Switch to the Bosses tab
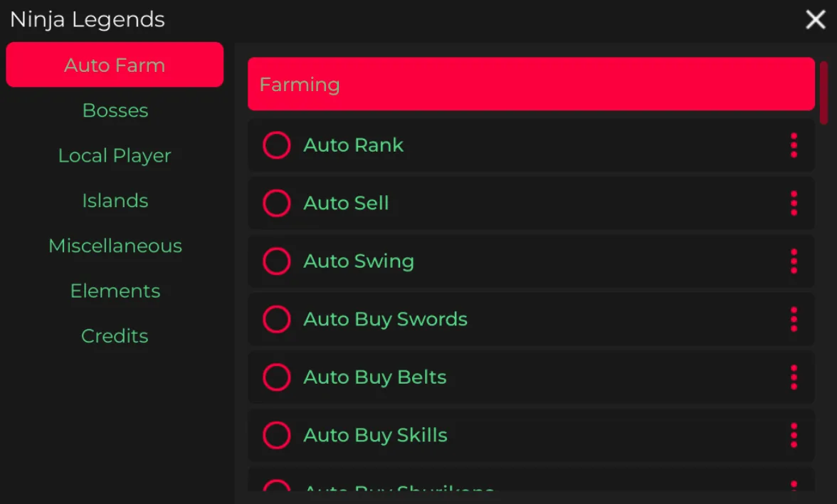The image size is (837, 504). tap(115, 110)
